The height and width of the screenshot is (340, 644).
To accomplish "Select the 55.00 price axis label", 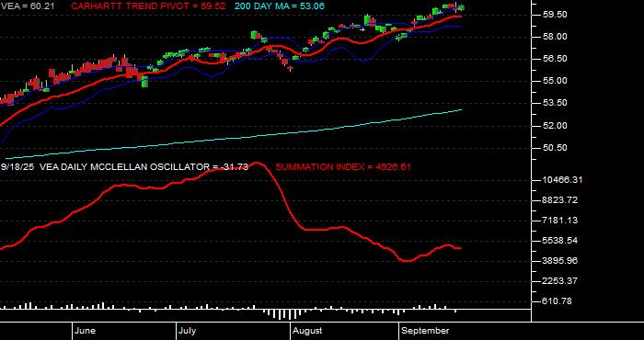I will click(556, 81).
